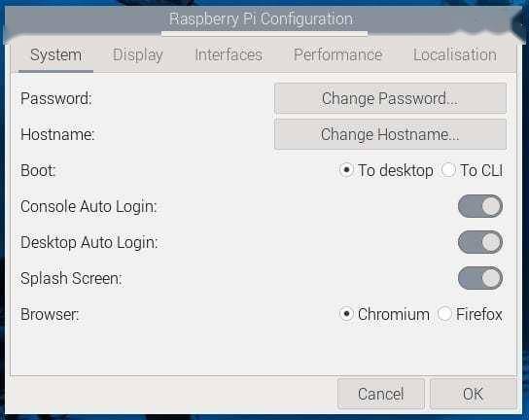Cancel the configuration dialog
The image size is (529, 420).
(x=381, y=394)
